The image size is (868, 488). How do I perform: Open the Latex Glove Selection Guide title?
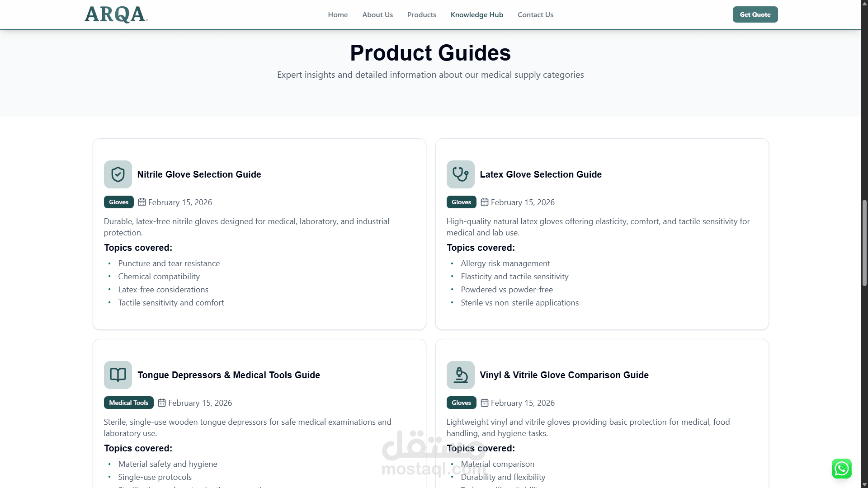coord(541,174)
